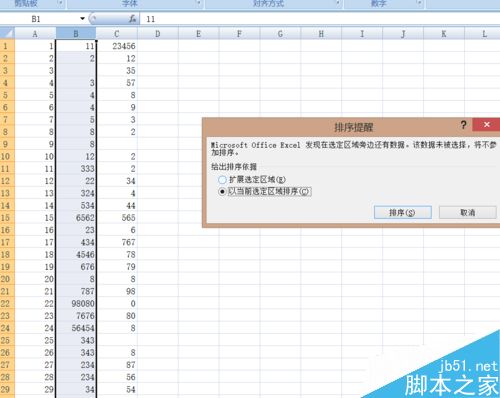Click cell C23 containing 80
This screenshot has height=398, width=500.
click(117, 316)
